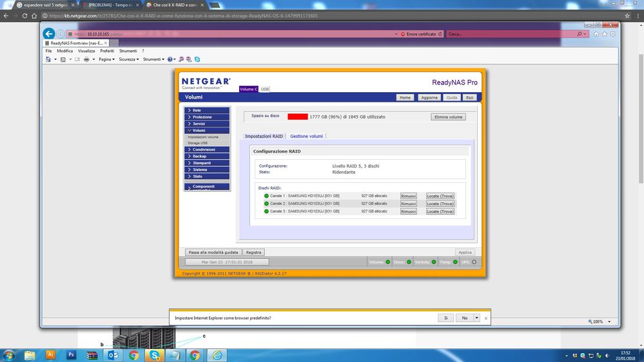Click the IE forward arrow button
The height and width of the screenshot is (362, 644).
[61, 33]
